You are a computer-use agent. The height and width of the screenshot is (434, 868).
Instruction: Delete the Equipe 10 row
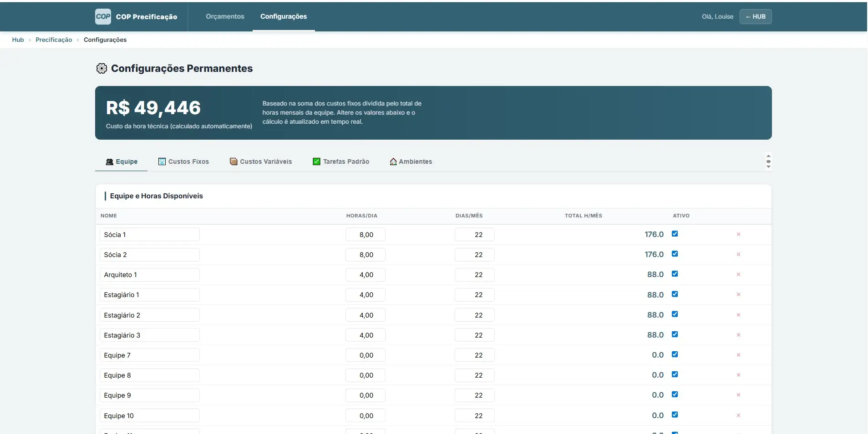pyautogui.click(x=738, y=416)
